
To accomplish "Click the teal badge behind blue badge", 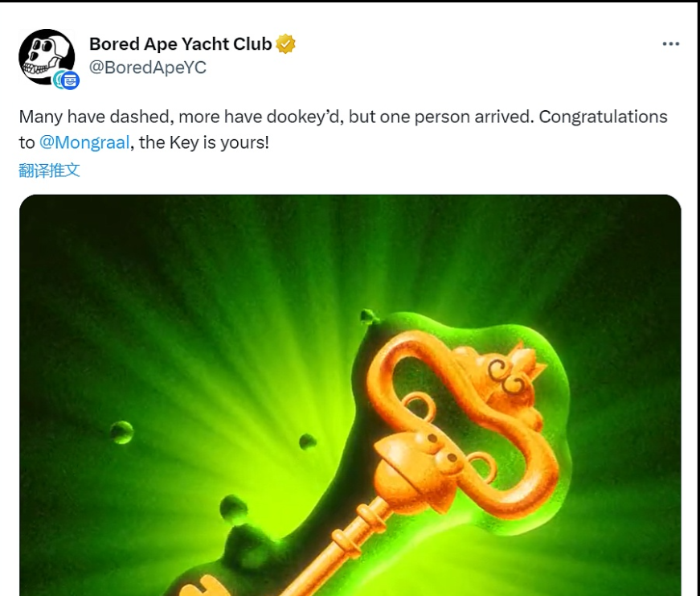I will (x=57, y=80).
